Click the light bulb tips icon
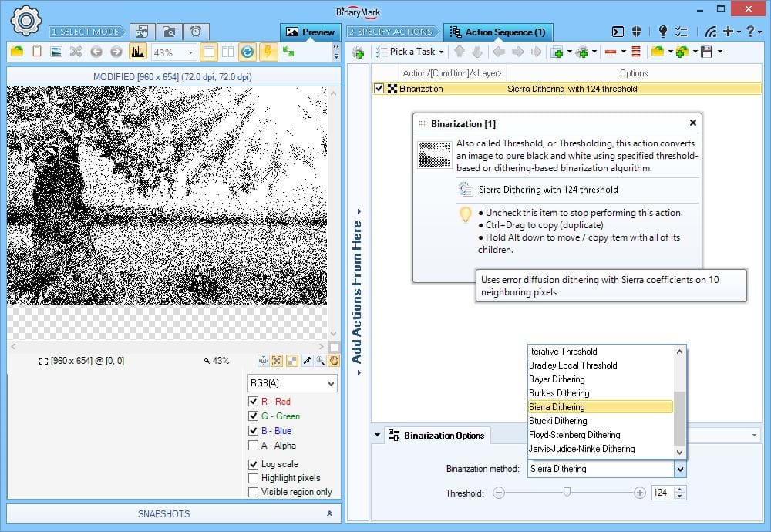This screenshot has width=771, height=532. (662, 32)
